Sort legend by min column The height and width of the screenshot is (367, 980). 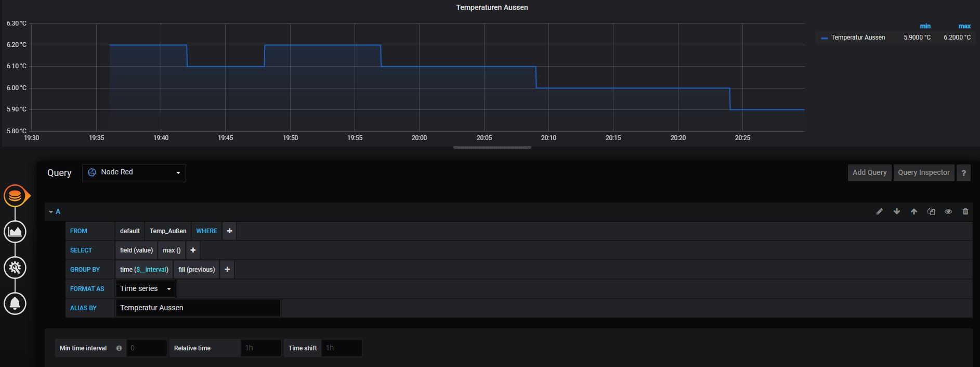pyautogui.click(x=925, y=26)
